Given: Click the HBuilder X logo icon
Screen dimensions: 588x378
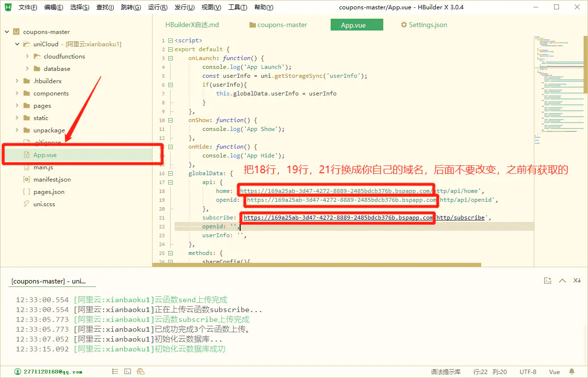Looking at the screenshot, I should [8, 7].
